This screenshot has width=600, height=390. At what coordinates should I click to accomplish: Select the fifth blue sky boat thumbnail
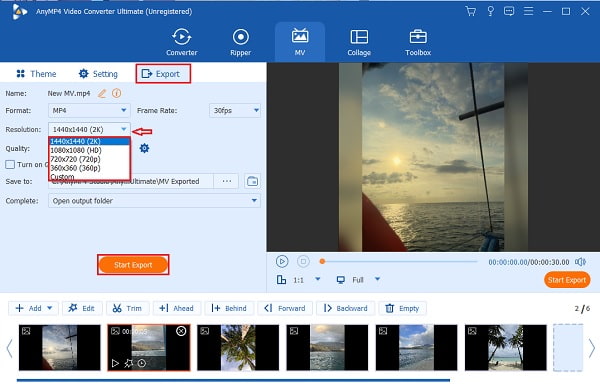(416, 348)
